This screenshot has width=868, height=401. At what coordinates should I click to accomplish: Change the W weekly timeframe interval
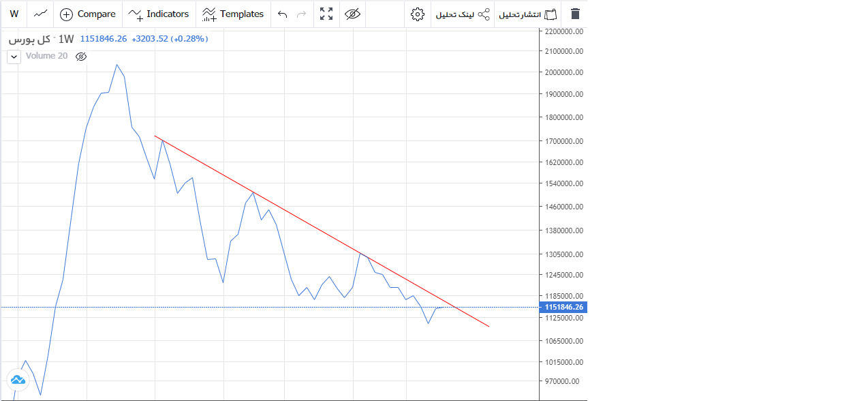click(x=14, y=14)
